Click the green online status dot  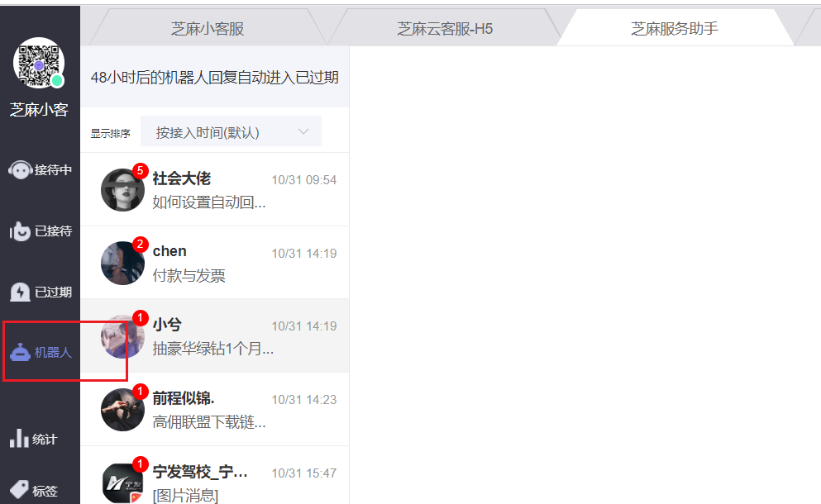[x=57, y=81]
